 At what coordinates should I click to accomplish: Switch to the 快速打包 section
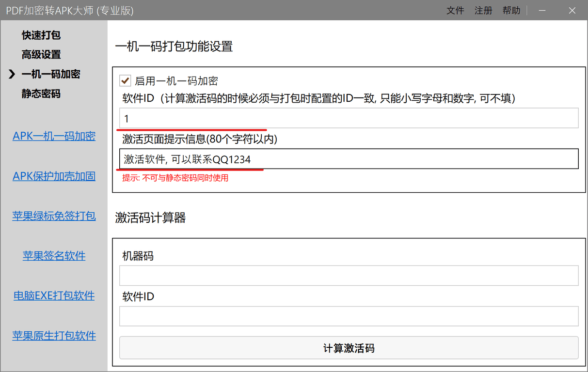pos(41,35)
